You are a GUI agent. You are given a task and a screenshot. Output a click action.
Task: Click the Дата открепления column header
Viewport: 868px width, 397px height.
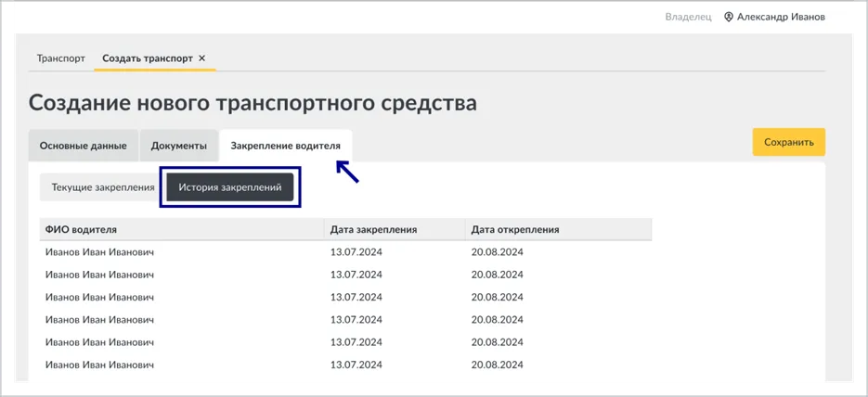click(559, 229)
